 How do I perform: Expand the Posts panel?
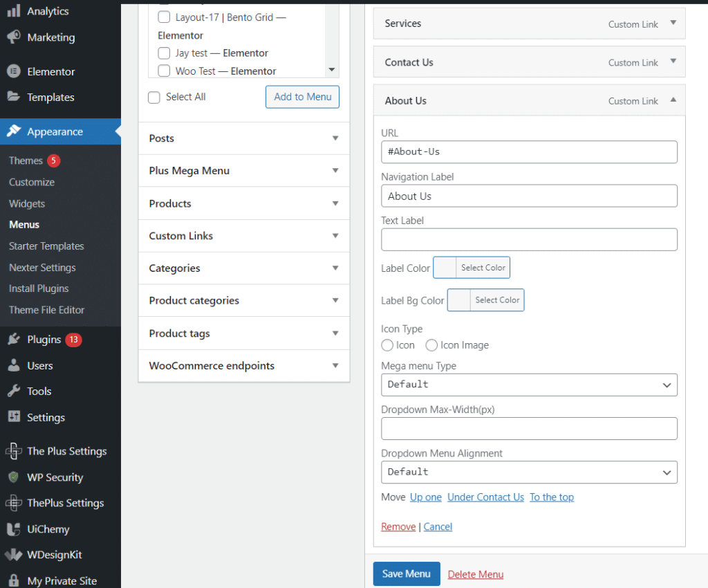click(244, 138)
